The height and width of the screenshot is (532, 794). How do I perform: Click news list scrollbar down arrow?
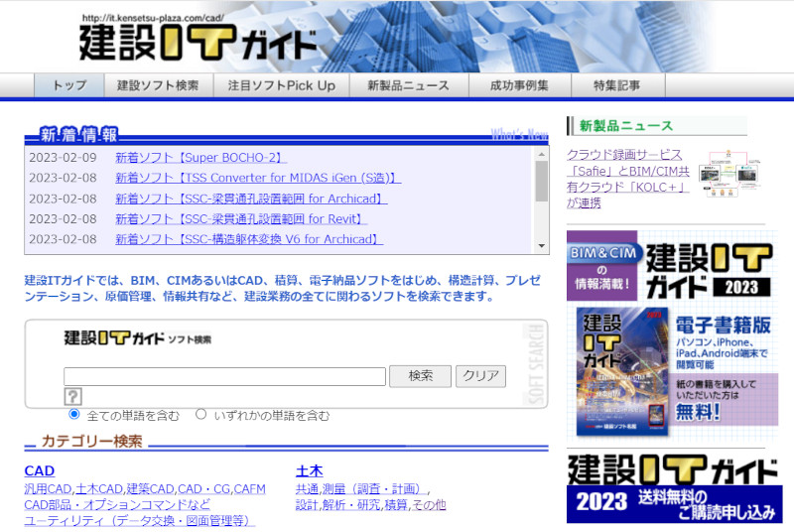[542, 245]
